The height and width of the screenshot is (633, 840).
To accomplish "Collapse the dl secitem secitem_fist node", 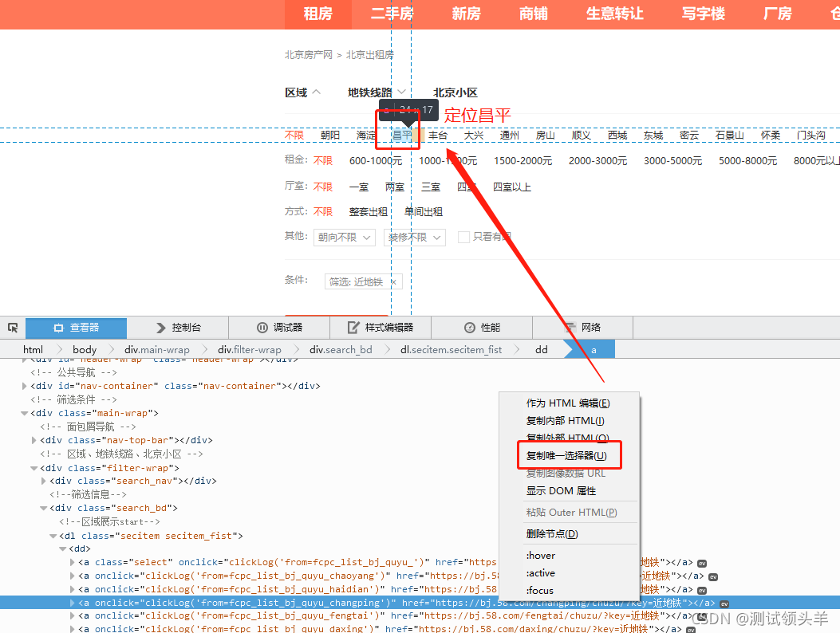I will coord(53,536).
